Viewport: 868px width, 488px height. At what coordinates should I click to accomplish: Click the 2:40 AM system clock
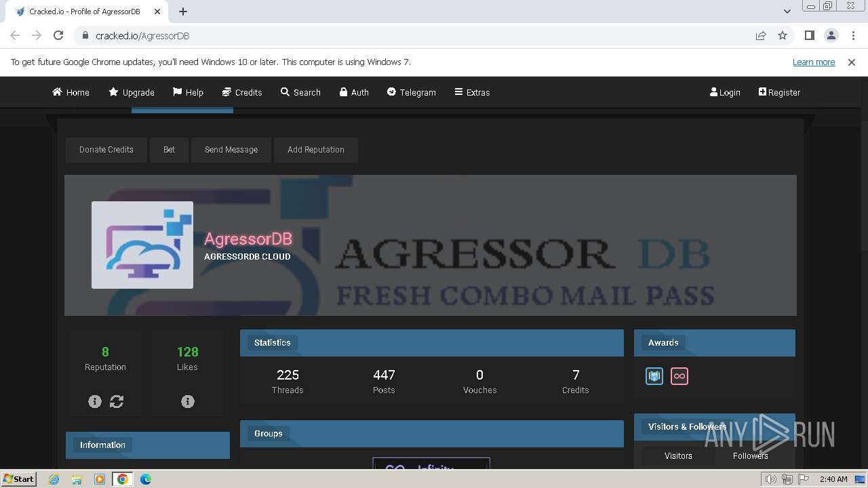pyautogui.click(x=833, y=479)
